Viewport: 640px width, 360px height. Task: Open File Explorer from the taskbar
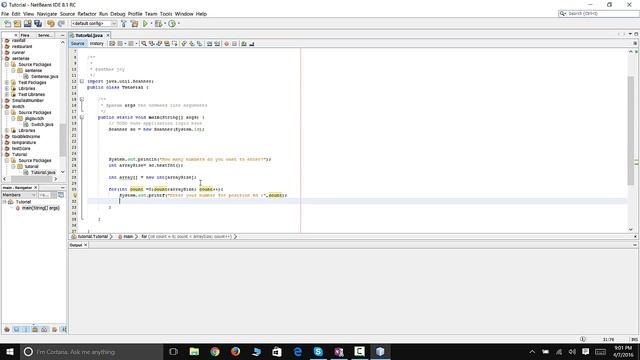194,351
